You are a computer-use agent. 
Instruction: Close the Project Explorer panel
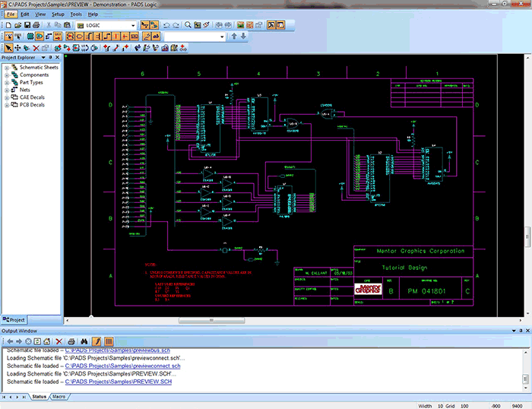point(57,57)
